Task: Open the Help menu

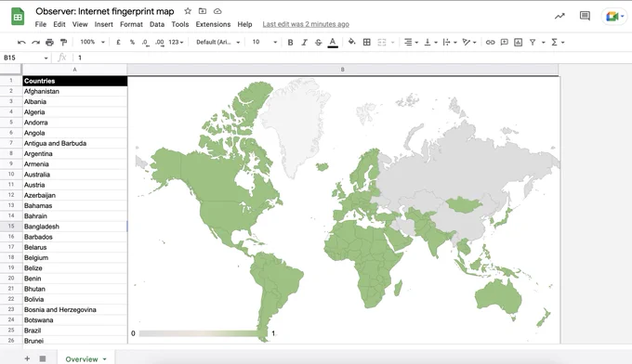Action: point(244,24)
